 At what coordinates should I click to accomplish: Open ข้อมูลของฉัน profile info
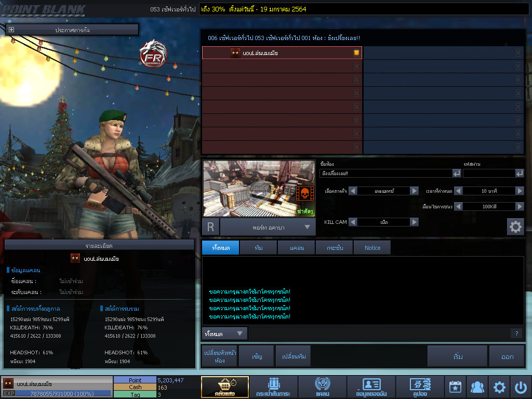[x=371, y=387]
